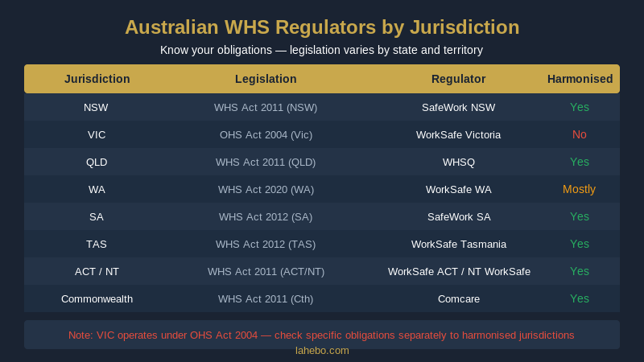Viewport: 644px width, 362px height.
Task: Select 'OHS Act 2004 (Vic)' legislation cell
Action: click(266, 135)
